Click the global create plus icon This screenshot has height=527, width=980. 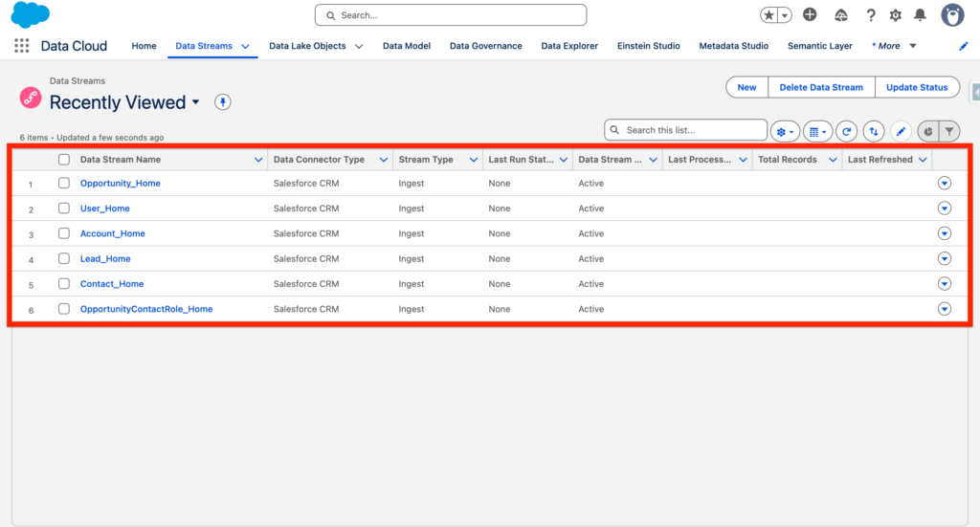click(x=810, y=15)
